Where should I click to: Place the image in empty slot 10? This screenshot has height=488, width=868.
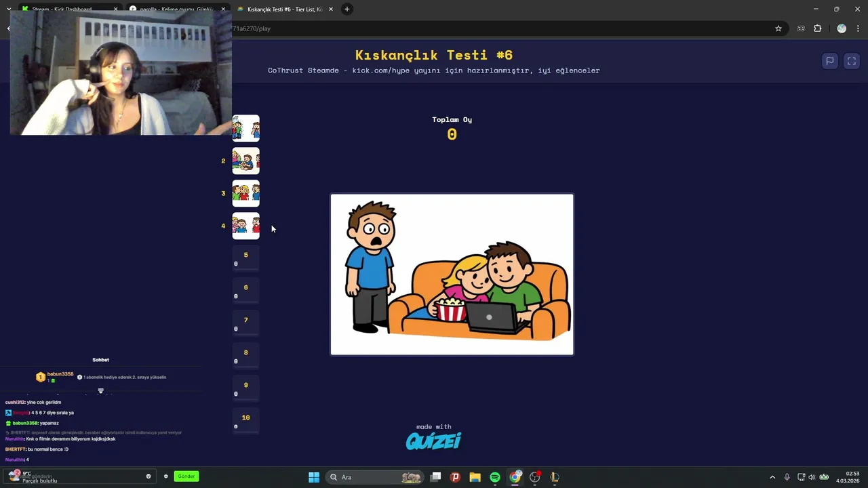click(245, 421)
